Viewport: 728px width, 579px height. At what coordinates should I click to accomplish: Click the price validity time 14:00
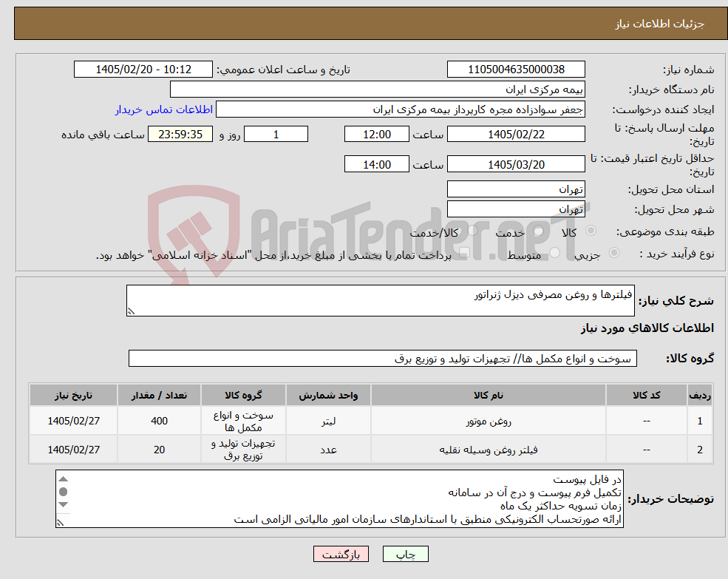(376, 164)
